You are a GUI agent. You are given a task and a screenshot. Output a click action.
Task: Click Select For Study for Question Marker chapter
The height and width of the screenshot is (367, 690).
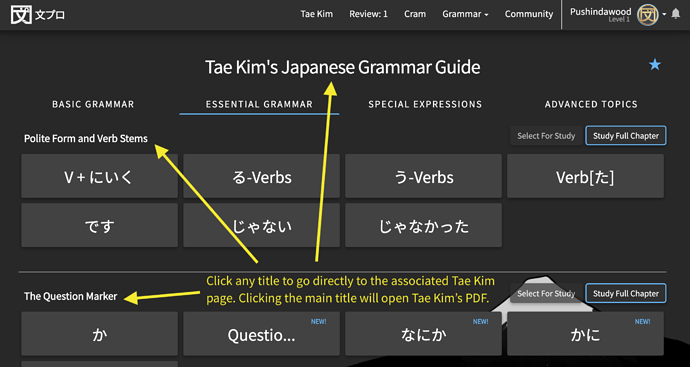tap(546, 294)
